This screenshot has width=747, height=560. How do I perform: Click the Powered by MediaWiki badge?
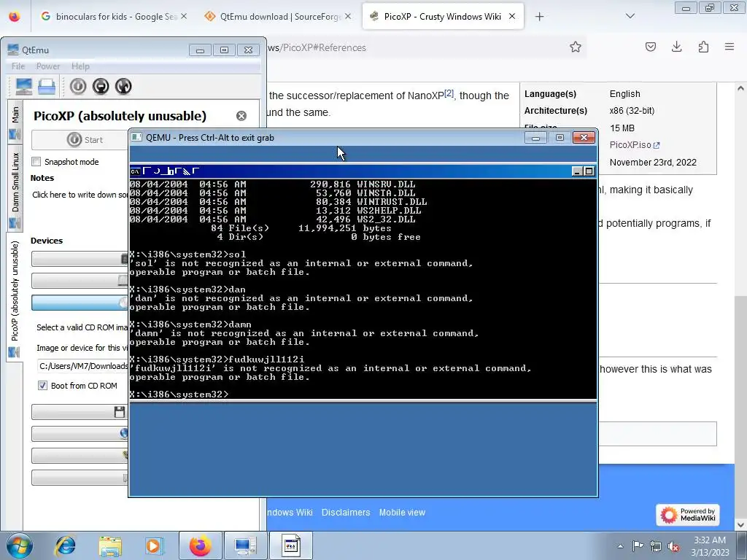pos(687,515)
